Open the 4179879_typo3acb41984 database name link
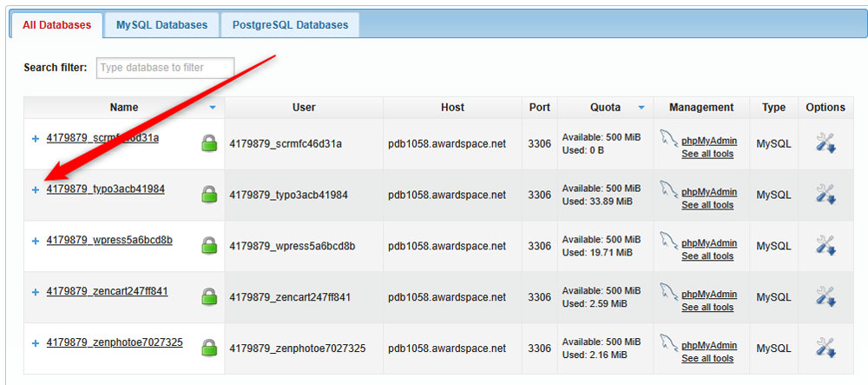 106,189
